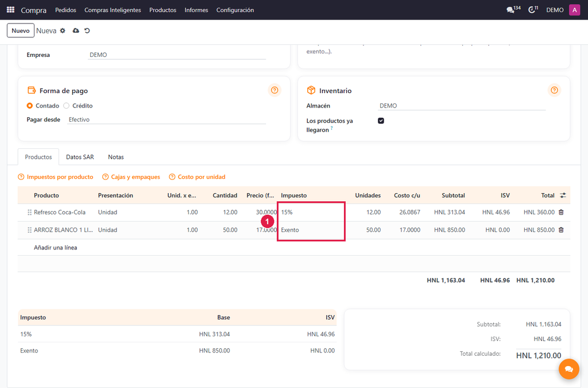Save the record with the cloud upload icon

click(x=76, y=31)
